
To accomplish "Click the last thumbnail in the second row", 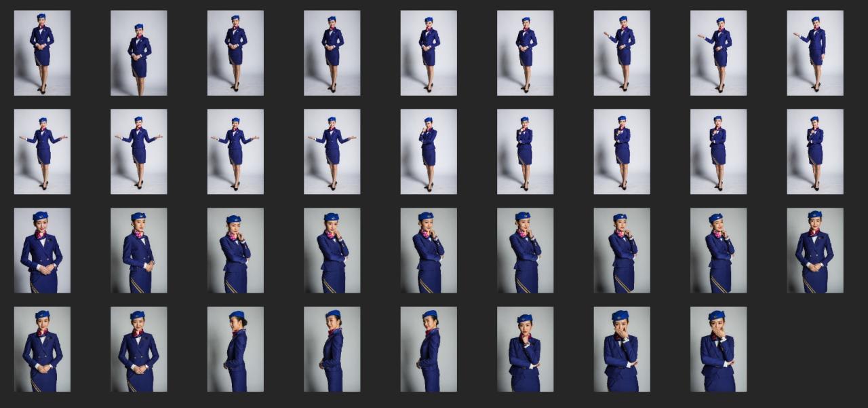I will click(815, 152).
